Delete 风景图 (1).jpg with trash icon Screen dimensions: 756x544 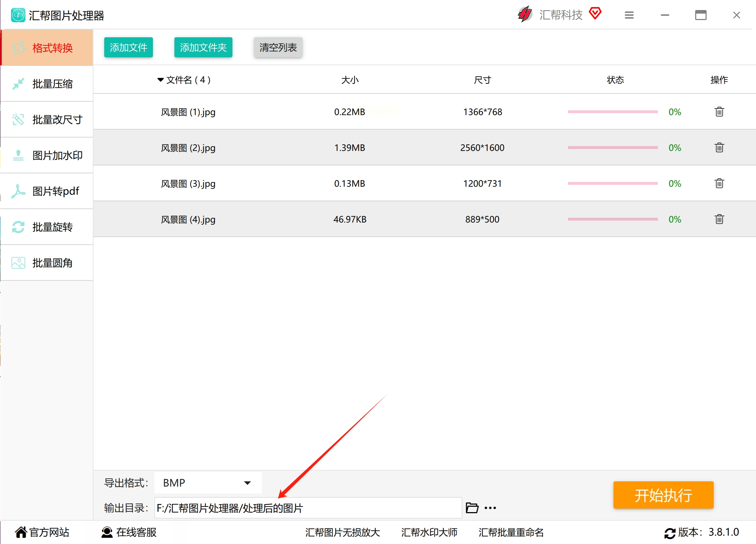719,112
